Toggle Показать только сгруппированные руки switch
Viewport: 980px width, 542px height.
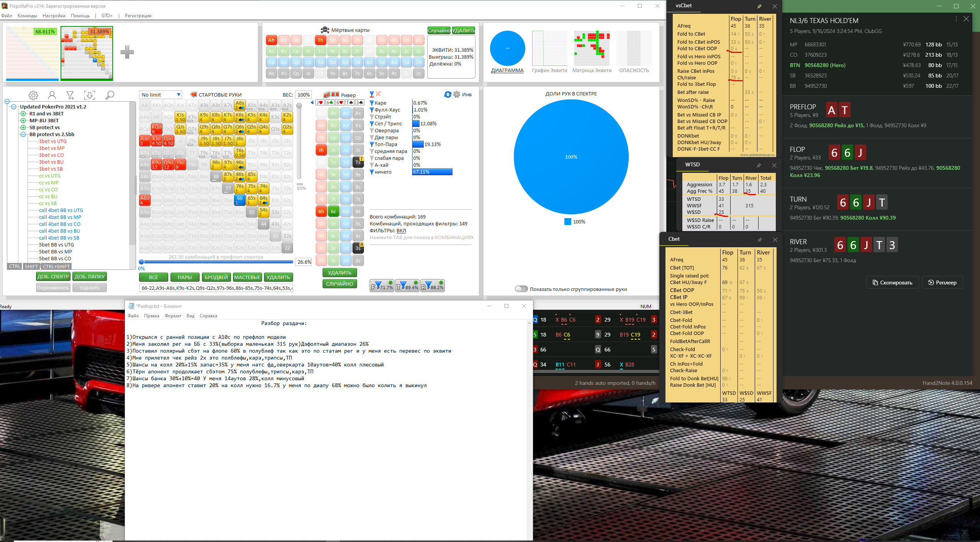[521, 289]
